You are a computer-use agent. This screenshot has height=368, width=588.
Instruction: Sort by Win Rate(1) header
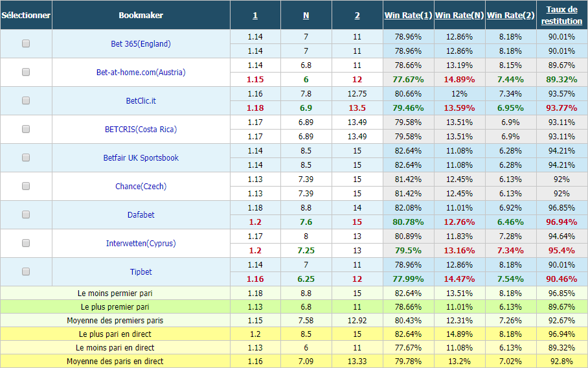click(408, 16)
